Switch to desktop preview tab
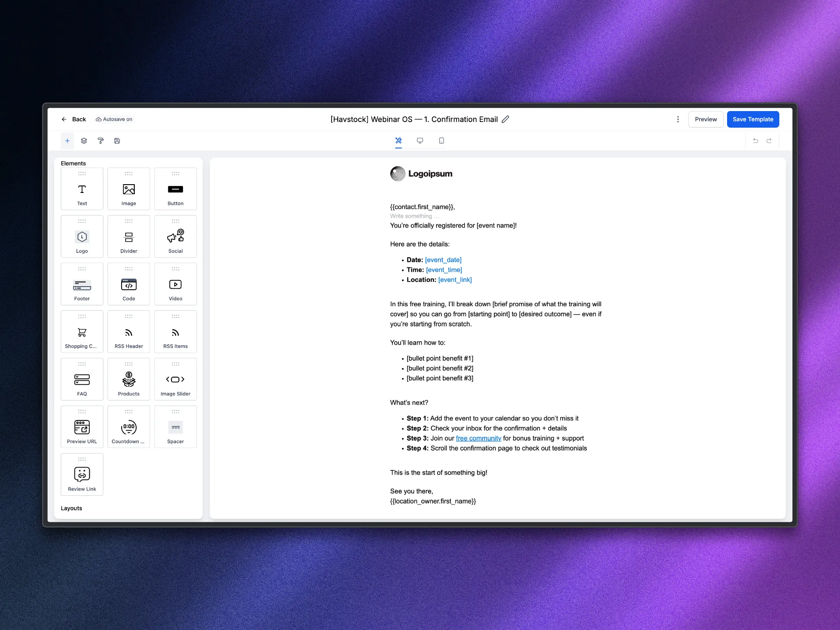Screen dimensions: 840x630 point(420,141)
